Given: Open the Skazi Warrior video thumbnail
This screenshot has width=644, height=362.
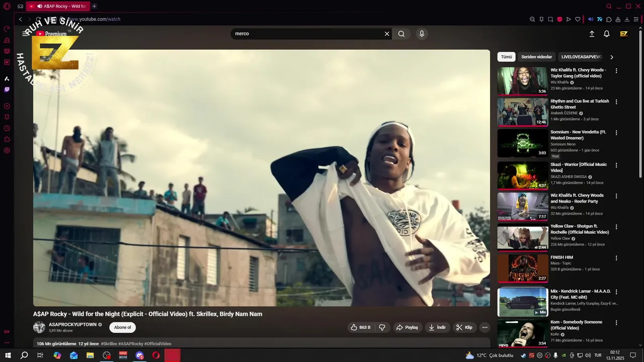Looking at the screenshot, I should coord(523,175).
